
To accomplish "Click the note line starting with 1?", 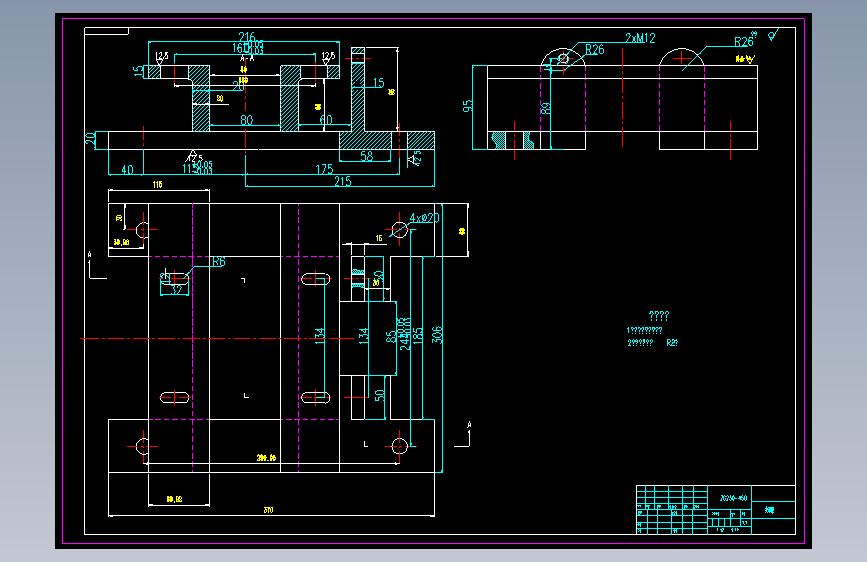I will pyautogui.click(x=644, y=330).
